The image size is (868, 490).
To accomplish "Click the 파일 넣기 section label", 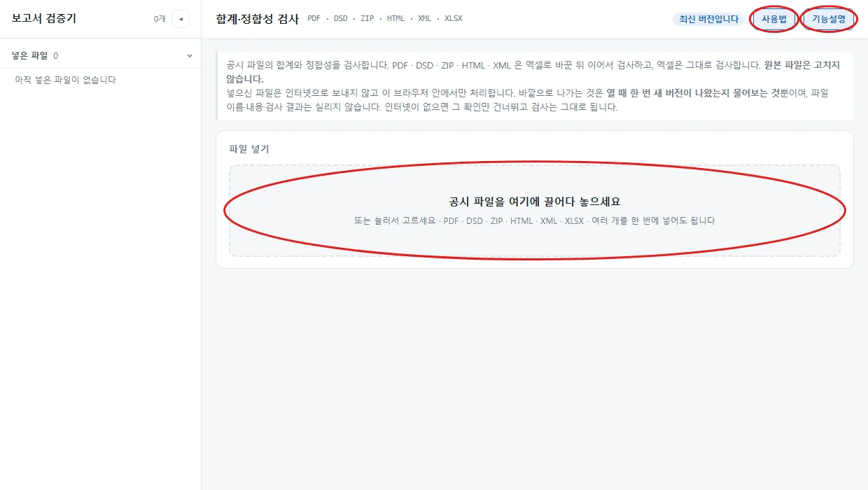I will click(x=249, y=149).
